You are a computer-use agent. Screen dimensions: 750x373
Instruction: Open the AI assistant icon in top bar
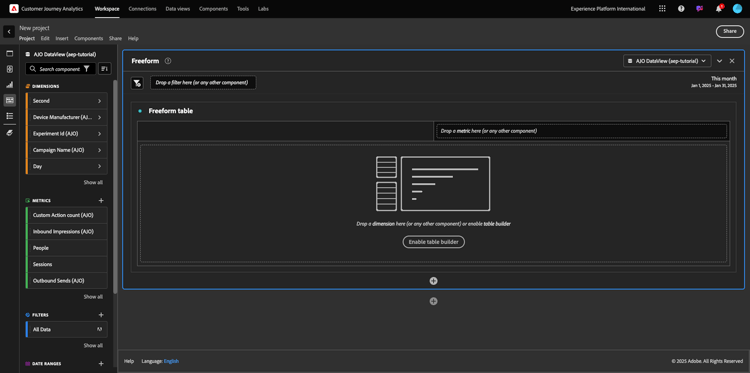coord(700,9)
